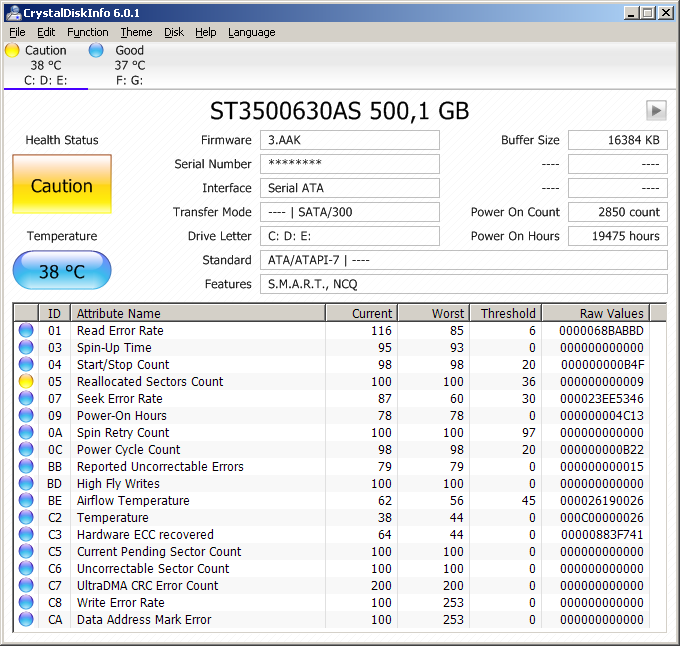680x646 pixels.
Task: Select the Spin Retry Count attribute name
Action: click(123, 433)
